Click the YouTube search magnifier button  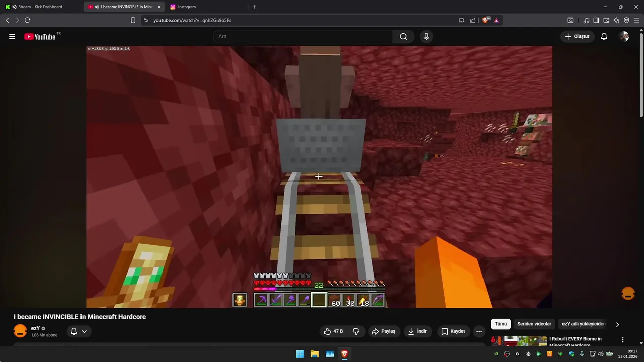404,36
